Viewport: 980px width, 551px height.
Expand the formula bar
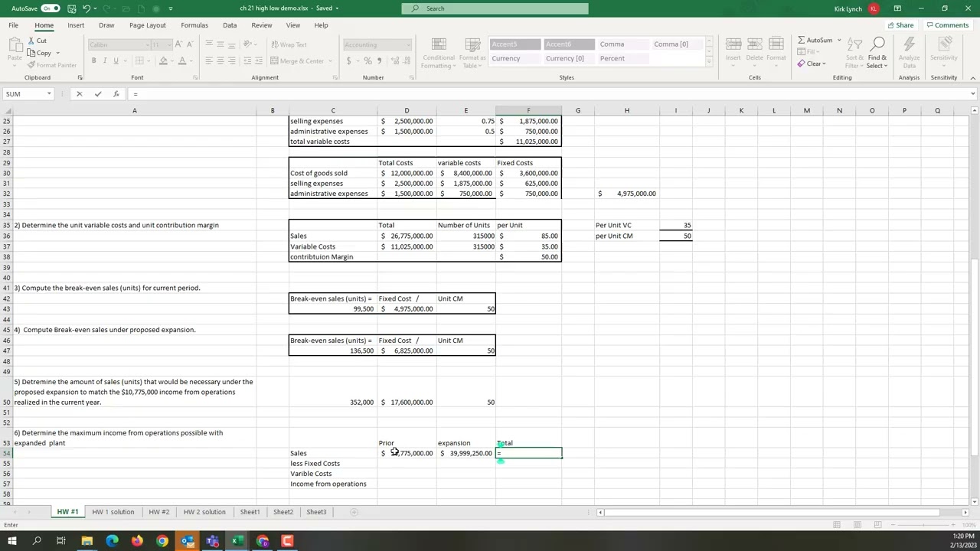click(x=972, y=94)
